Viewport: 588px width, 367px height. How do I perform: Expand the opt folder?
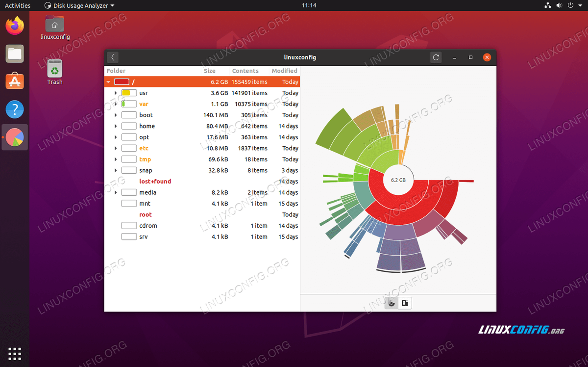tap(116, 137)
